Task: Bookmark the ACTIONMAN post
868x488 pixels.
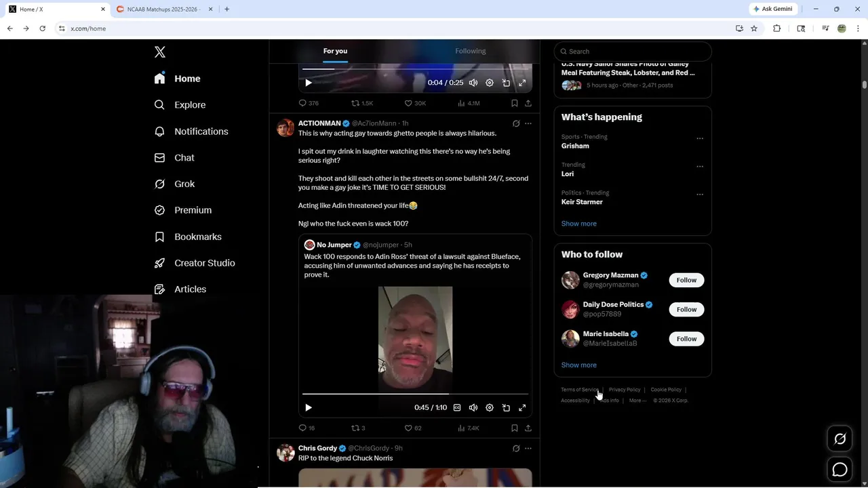Action: tap(515, 428)
